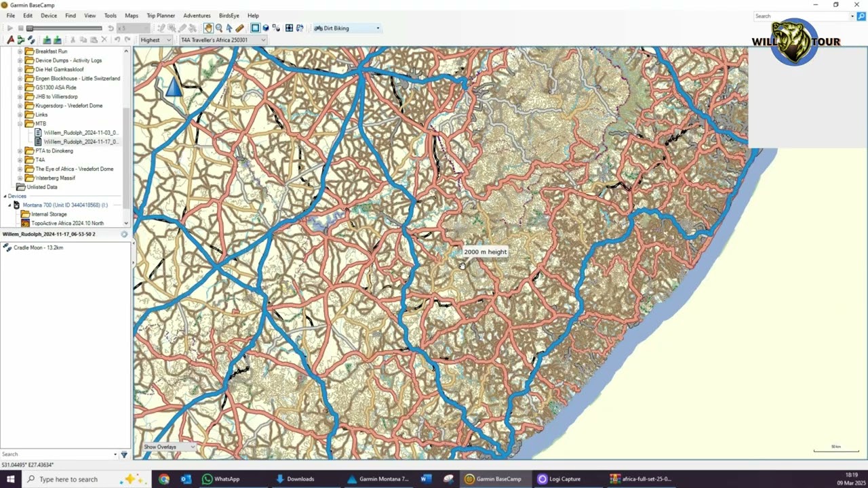Click the Receive from Device icon
The height and width of the screenshot is (488, 868).
(58, 40)
